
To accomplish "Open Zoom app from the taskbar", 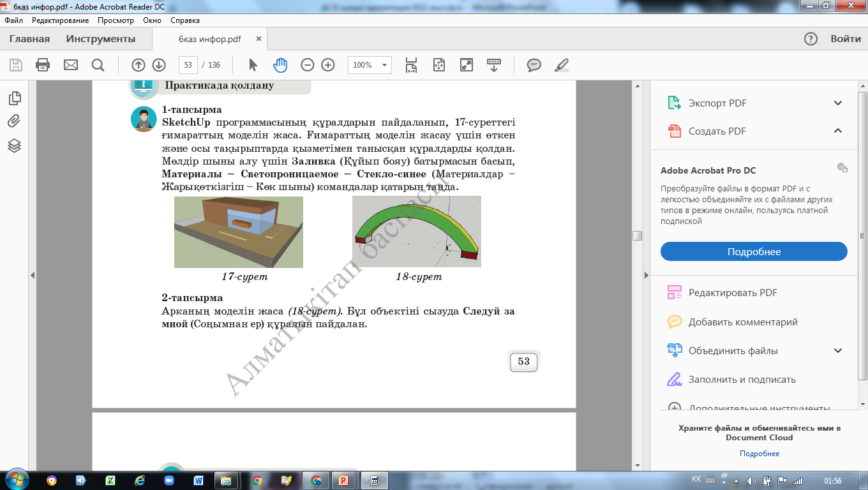I will tap(169, 480).
